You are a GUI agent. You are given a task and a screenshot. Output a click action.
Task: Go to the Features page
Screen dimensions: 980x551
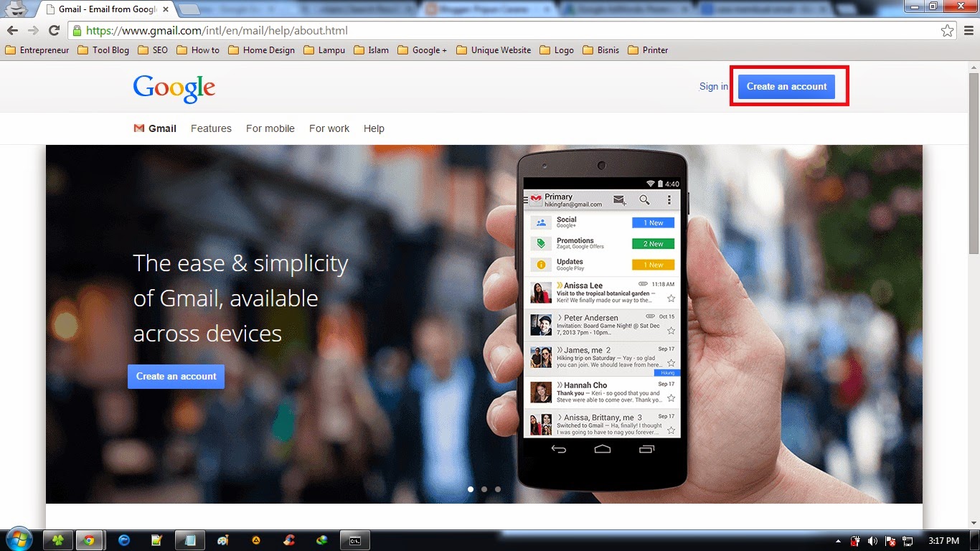click(211, 128)
